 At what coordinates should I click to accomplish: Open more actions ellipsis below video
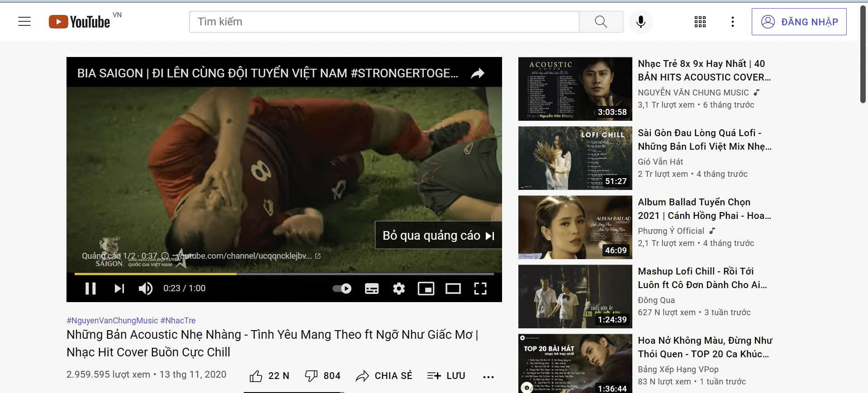(489, 376)
